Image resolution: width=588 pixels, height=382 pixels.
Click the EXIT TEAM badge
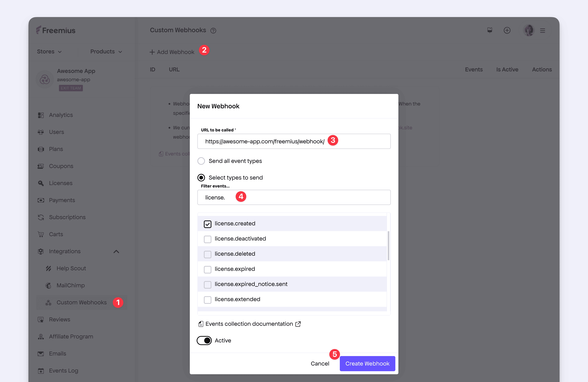tap(71, 88)
